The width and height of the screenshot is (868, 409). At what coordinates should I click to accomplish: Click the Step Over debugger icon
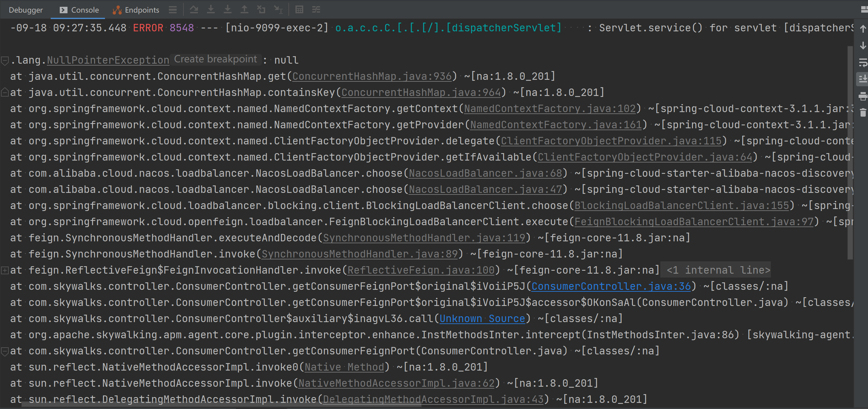point(194,10)
